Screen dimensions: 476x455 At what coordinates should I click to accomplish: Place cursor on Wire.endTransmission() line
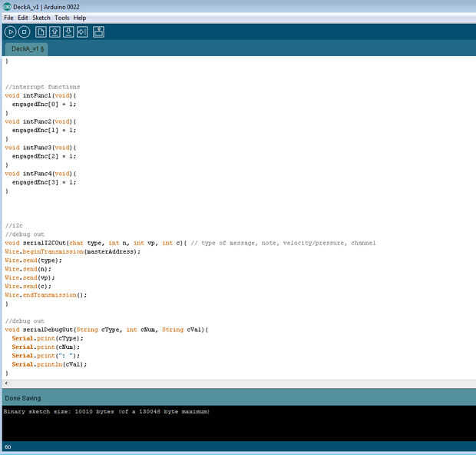46,295
